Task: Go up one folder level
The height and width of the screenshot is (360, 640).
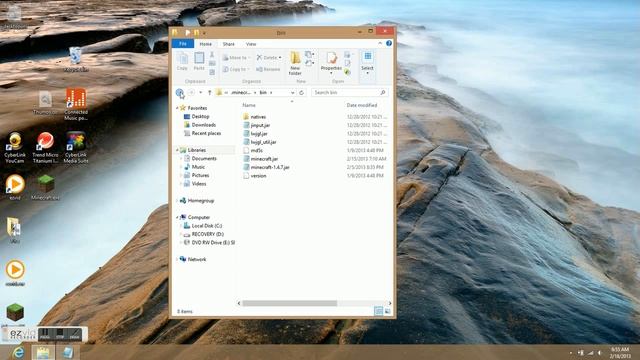Action: coord(209,93)
